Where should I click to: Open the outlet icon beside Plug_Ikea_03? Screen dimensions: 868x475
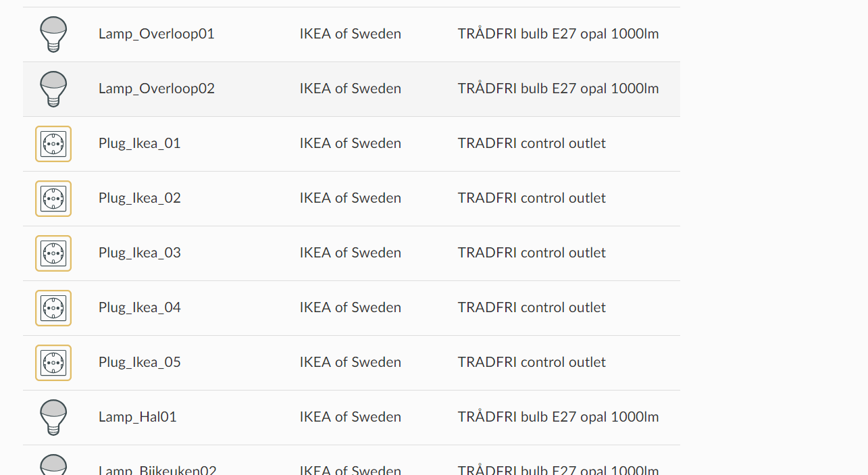click(53, 253)
